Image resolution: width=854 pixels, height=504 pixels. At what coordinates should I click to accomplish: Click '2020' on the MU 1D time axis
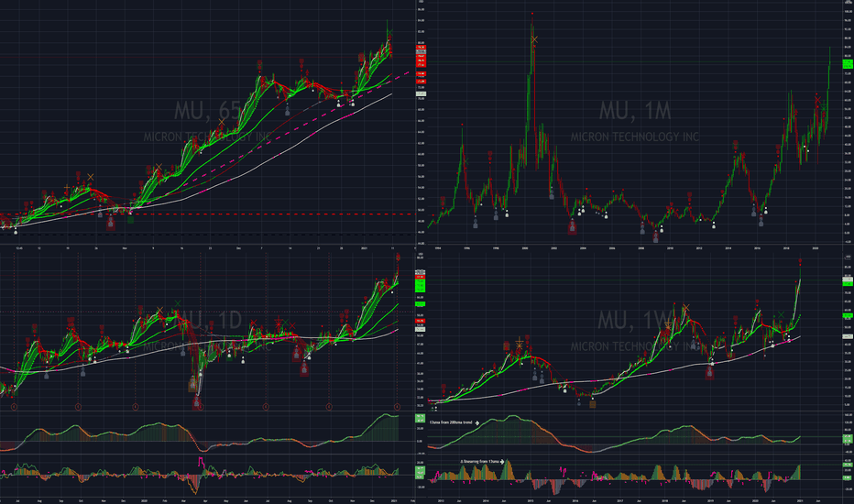[x=144, y=499]
